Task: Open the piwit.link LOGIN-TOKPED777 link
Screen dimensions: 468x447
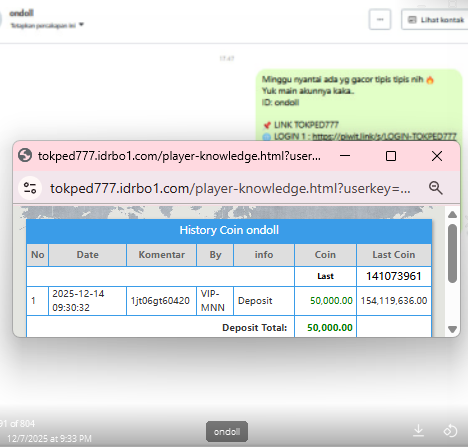Action: click(384, 136)
